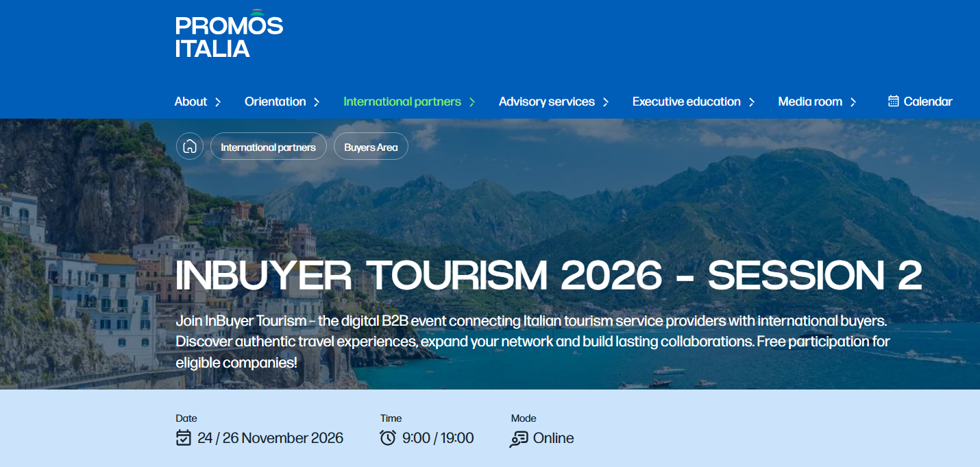980x467 pixels.
Task: Expand the Orientation chevron
Action: coord(317,102)
